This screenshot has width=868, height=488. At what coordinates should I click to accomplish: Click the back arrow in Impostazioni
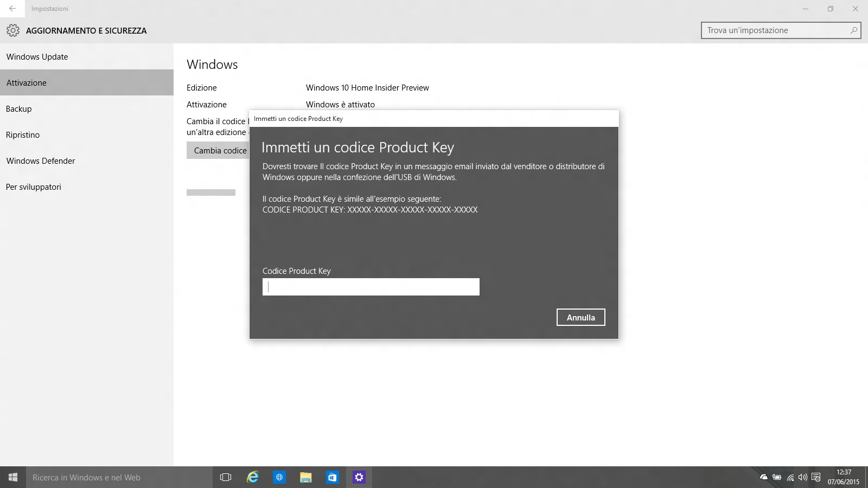pyautogui.click(x=12, y=9)
